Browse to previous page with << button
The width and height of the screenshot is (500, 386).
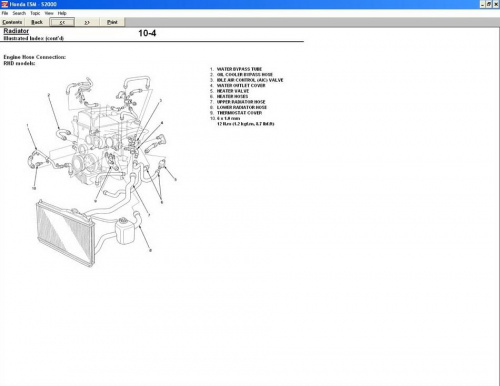coord(62,22)
